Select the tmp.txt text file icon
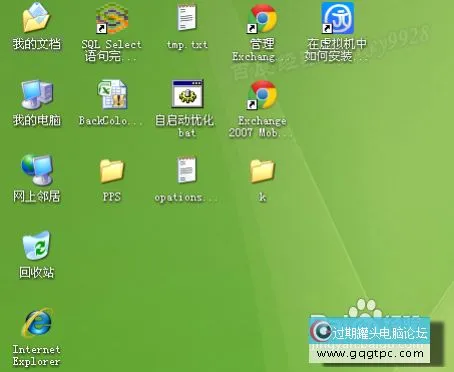This screenshot has width=454, height=372. [x=187, y=17]
